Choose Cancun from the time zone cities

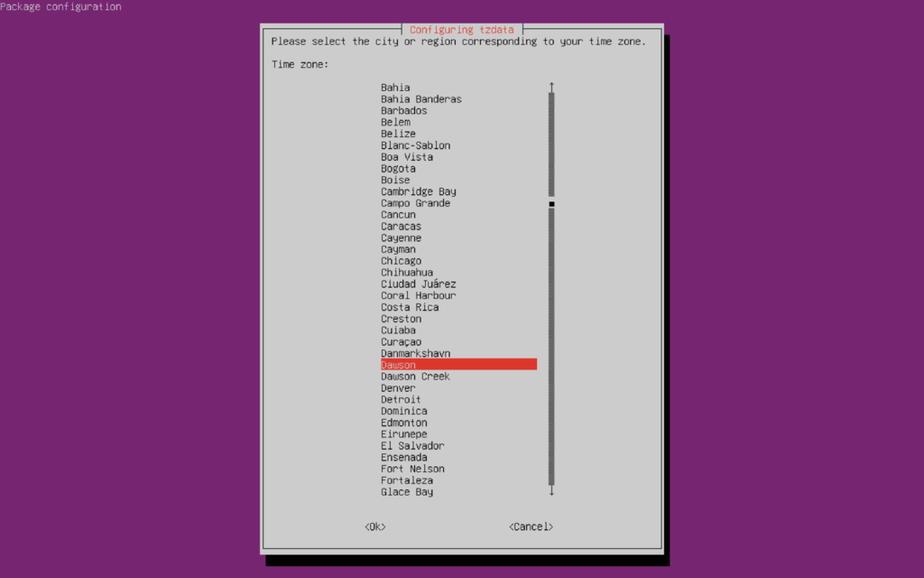point(397,214)
